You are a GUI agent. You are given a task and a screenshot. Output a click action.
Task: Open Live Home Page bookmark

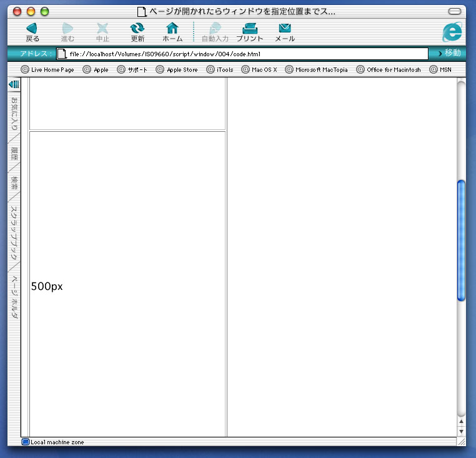point(47,69)
